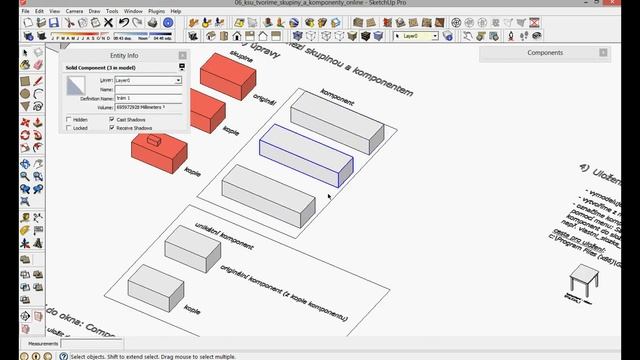The height and width of the screenshot is (360, 640).
Task: Activate the Walk footprints tool
Action: 524,36
